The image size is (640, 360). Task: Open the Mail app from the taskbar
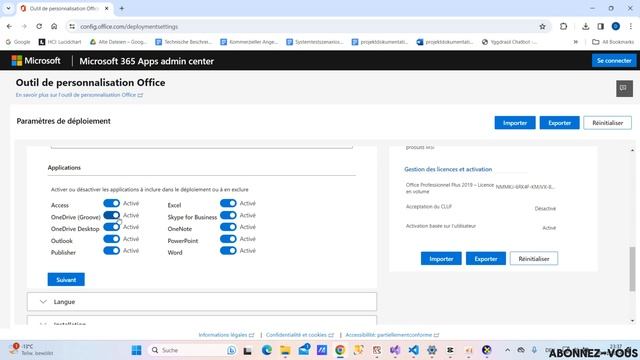tap(304, 350)
